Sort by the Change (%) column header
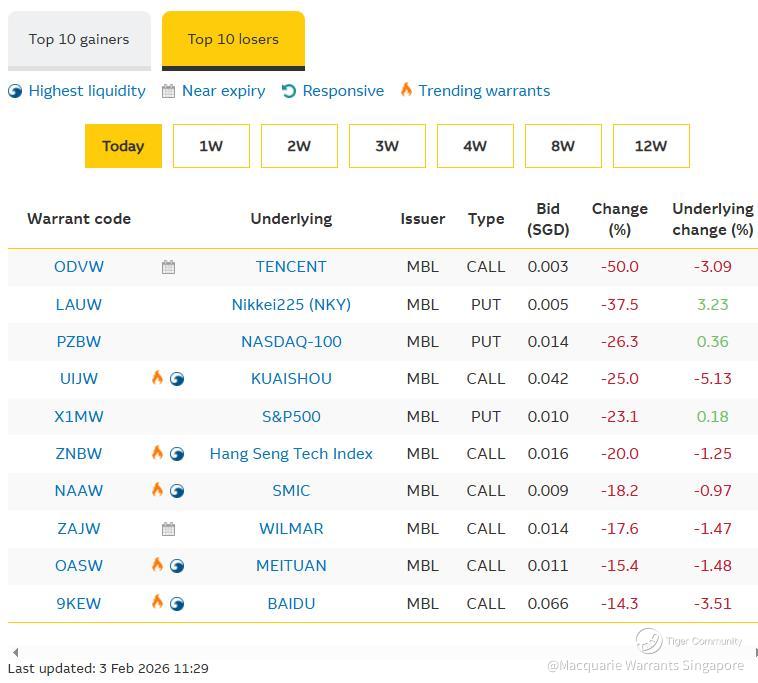758x683 pixels. (620, 219)
